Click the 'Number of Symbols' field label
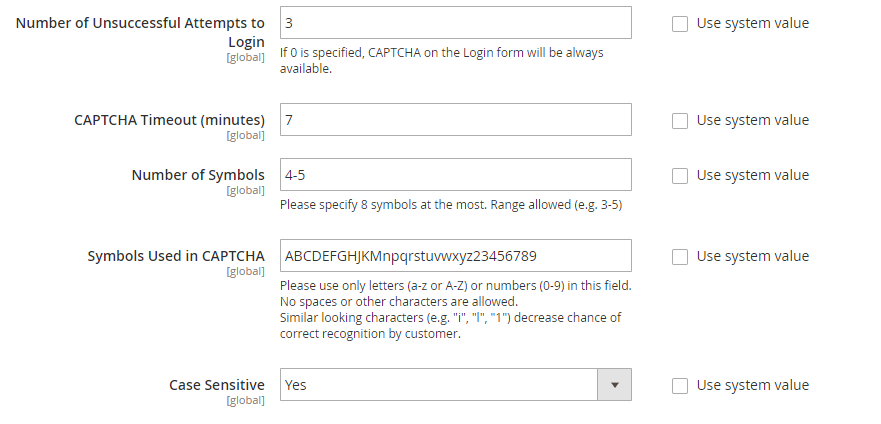Screen dimensions: 881x424 [x=198, y=175]
